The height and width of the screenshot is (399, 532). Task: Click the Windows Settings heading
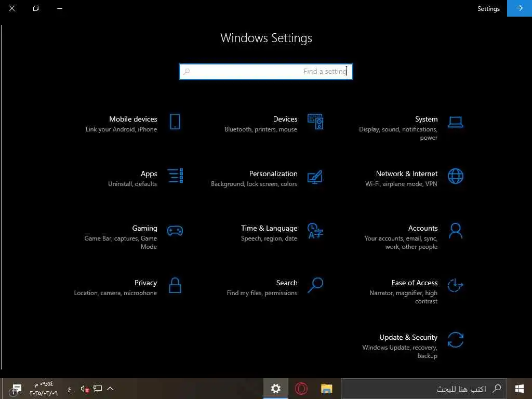[x=266, y=37]
